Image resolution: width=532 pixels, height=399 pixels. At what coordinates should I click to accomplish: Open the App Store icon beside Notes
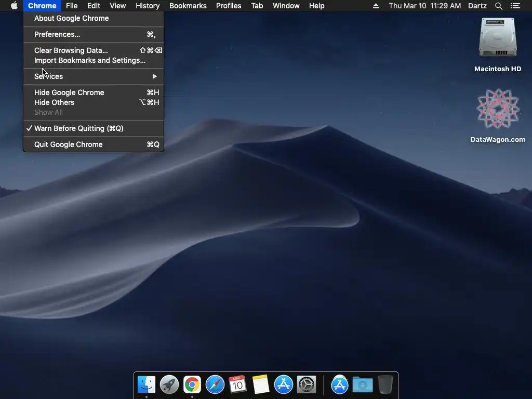(x=283, y=384)
